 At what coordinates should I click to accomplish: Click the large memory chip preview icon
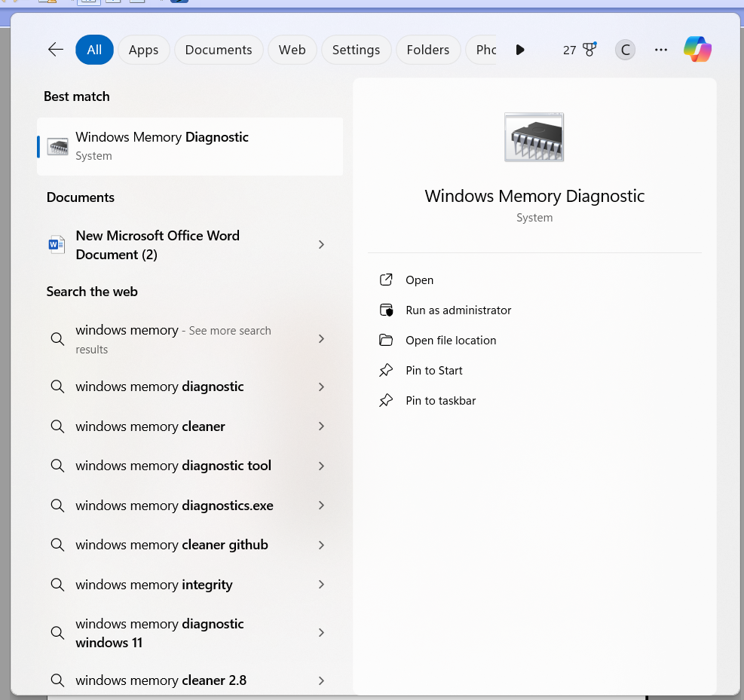coord(534,137)
